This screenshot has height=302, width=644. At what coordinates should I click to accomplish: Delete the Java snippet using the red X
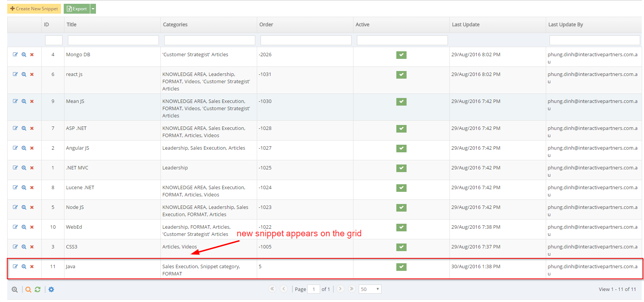pyautogui.click(x=32, y=267)
